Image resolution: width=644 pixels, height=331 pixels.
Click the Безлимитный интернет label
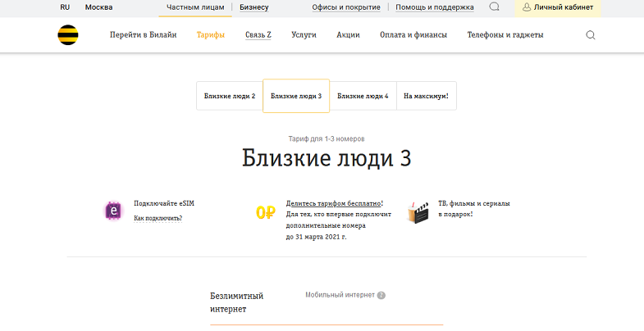coord(236,302)
